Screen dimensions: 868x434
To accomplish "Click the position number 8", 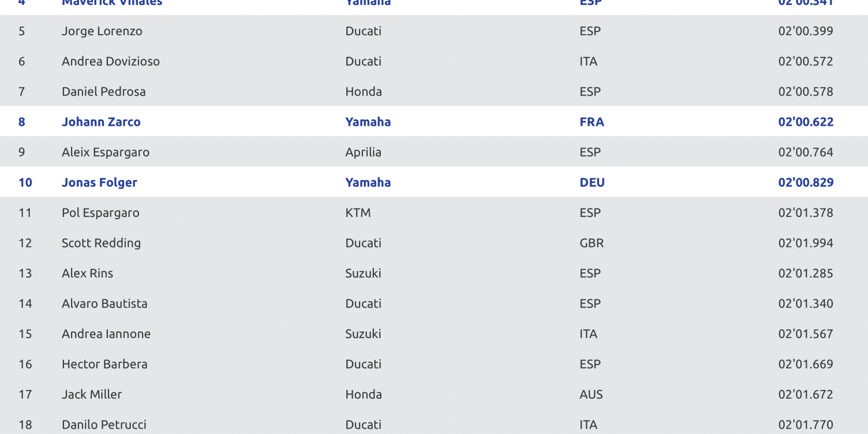I will pos(22,122).
